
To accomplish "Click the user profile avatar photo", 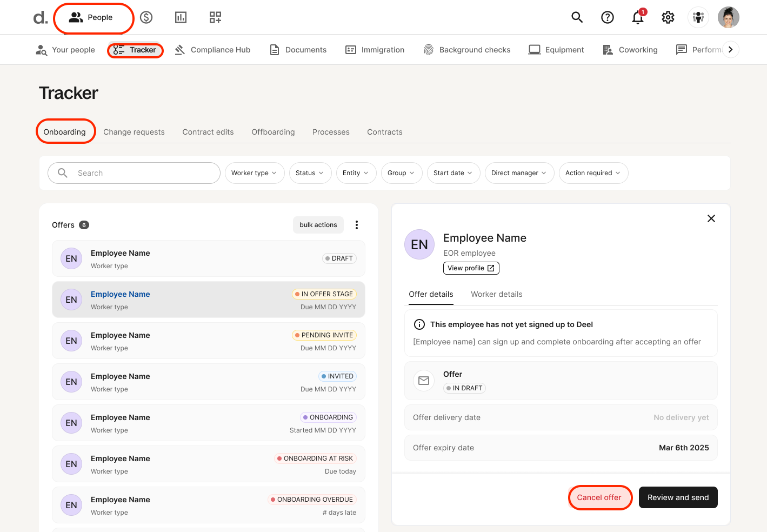I will [x=728, y=17].
